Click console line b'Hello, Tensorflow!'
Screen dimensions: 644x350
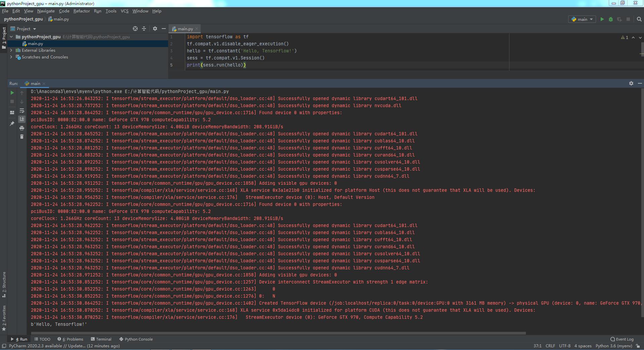[x=59, y=324]
